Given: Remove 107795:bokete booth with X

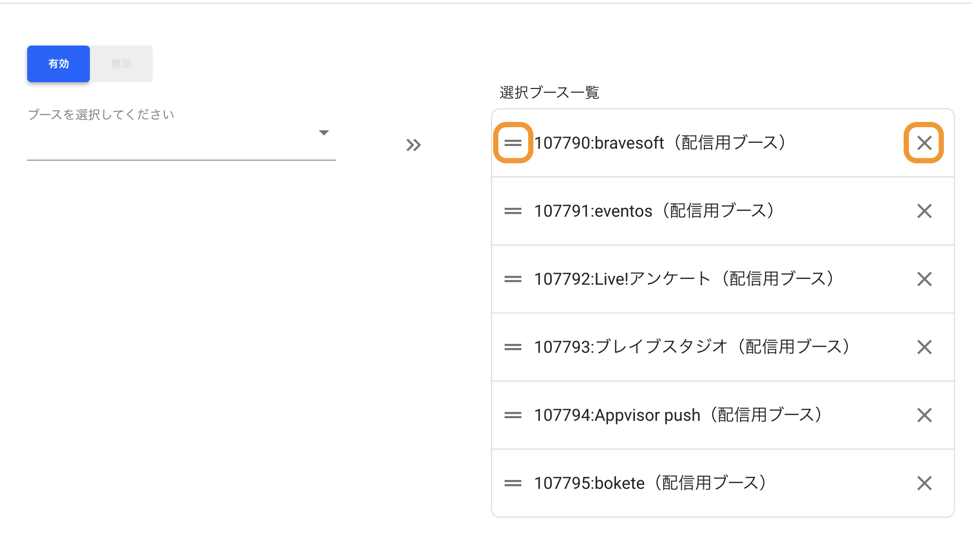Looking at the screenshot, I should (924, 483).
